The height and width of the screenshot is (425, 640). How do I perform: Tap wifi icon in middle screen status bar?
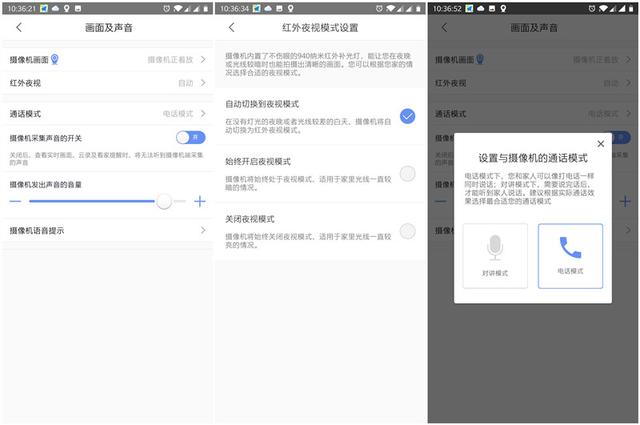tap(390, 9)
